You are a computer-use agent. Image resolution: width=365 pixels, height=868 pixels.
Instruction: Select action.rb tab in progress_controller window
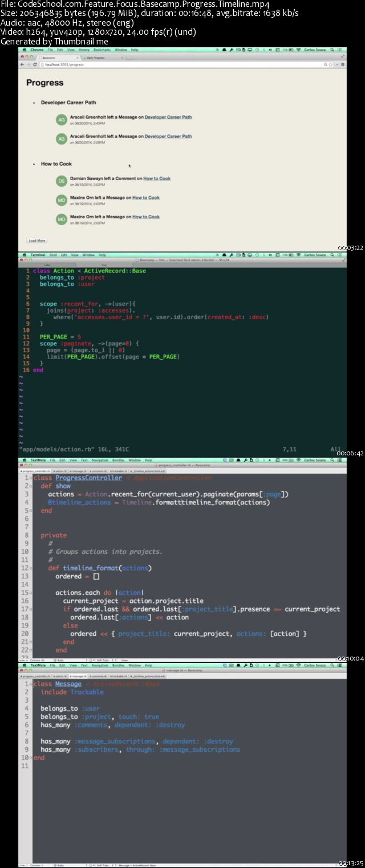click(62, 471)
